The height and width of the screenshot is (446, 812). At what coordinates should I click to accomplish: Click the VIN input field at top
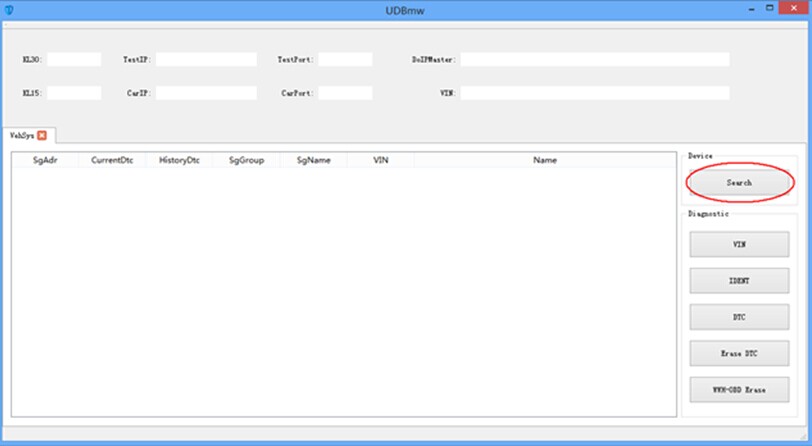pyautogui.click(x=595, y=93)
